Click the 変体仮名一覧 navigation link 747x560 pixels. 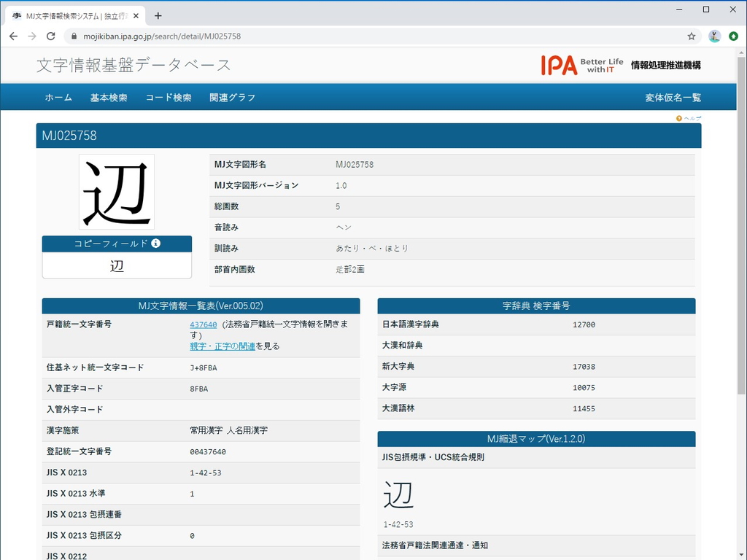(673, 96)
